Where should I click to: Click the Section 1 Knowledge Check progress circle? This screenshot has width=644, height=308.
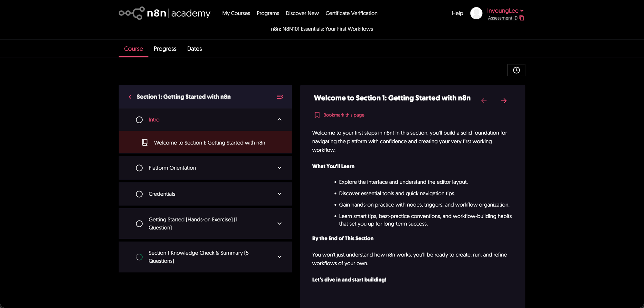click(x=139, y=257)
